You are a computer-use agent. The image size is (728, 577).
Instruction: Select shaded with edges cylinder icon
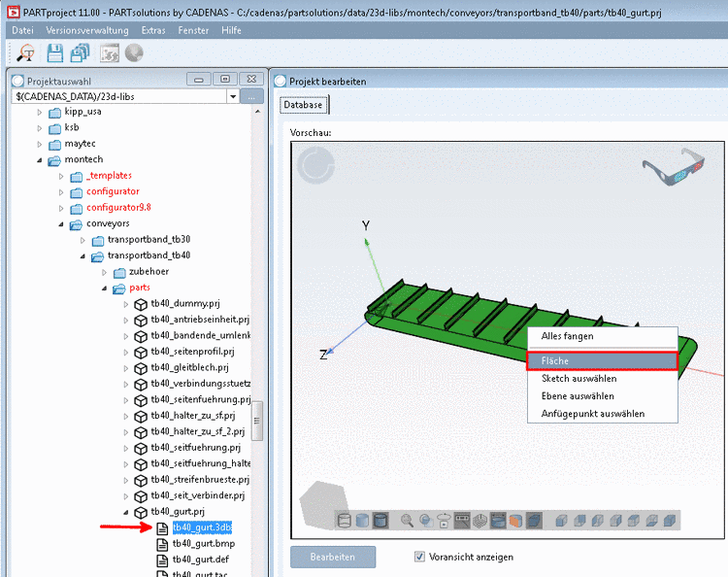click(381, 521)
